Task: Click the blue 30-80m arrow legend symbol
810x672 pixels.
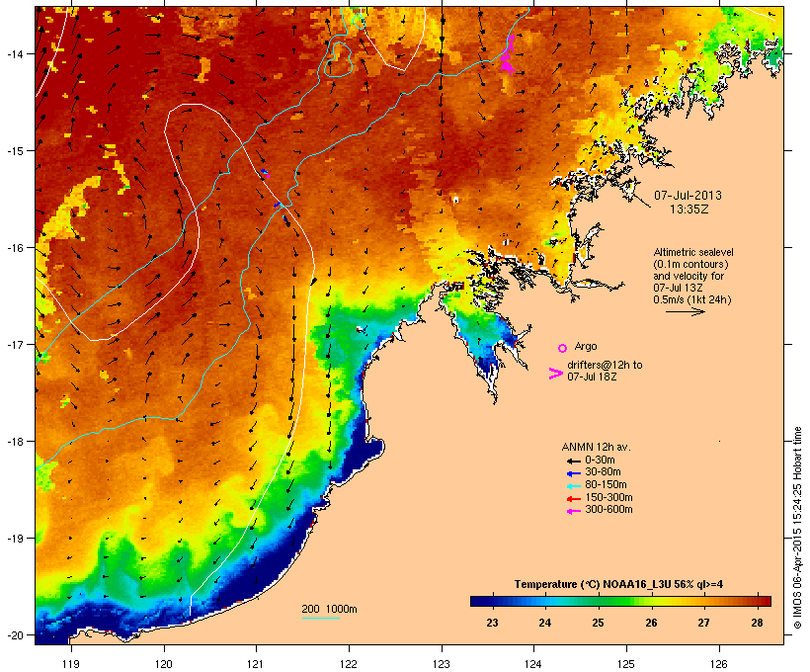Action: [x=573, y=473]
